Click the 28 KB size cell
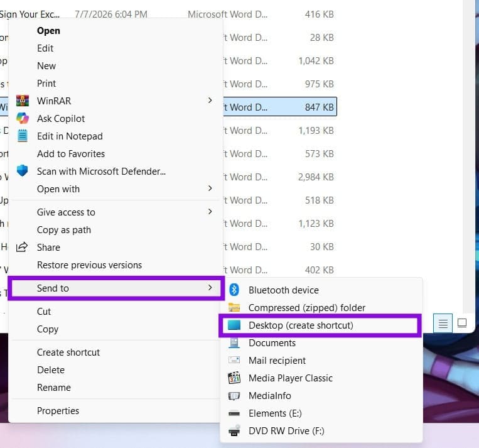 point(321,38)
